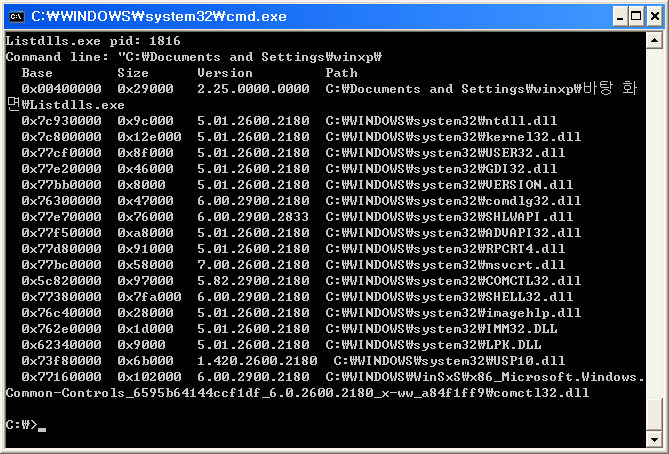Click the kernel32.dll path line
This screenshot has width=669, height=454.
(x=453, y=137)
